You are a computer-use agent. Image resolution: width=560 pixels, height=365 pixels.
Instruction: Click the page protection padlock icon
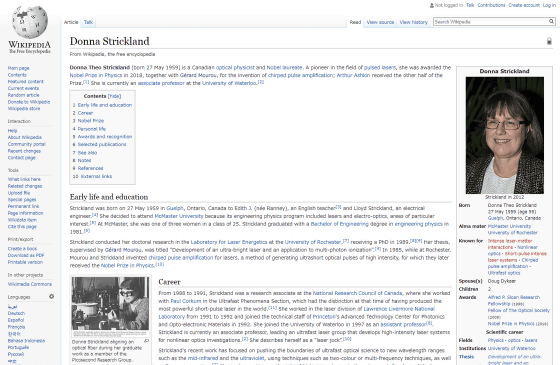[549, 41]
